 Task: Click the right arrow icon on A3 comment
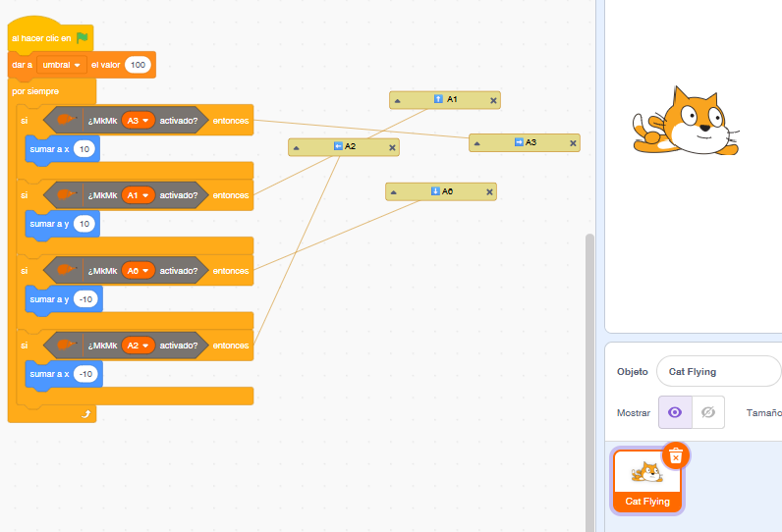point(519,142)
